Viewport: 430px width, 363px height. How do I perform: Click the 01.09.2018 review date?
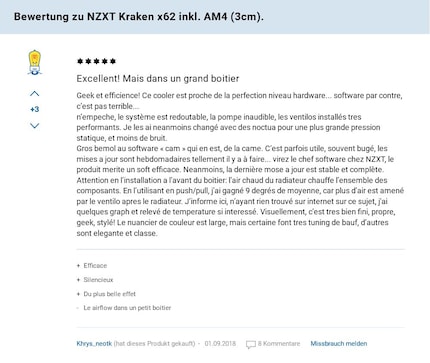click(x=220, y=344)
